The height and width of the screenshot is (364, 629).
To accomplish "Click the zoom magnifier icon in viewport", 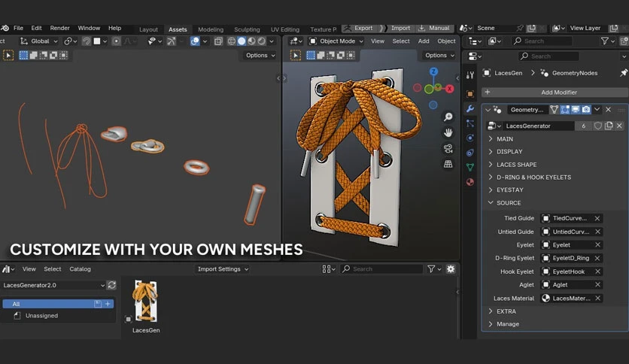I will pyautogui.click(x=448, y=117).
